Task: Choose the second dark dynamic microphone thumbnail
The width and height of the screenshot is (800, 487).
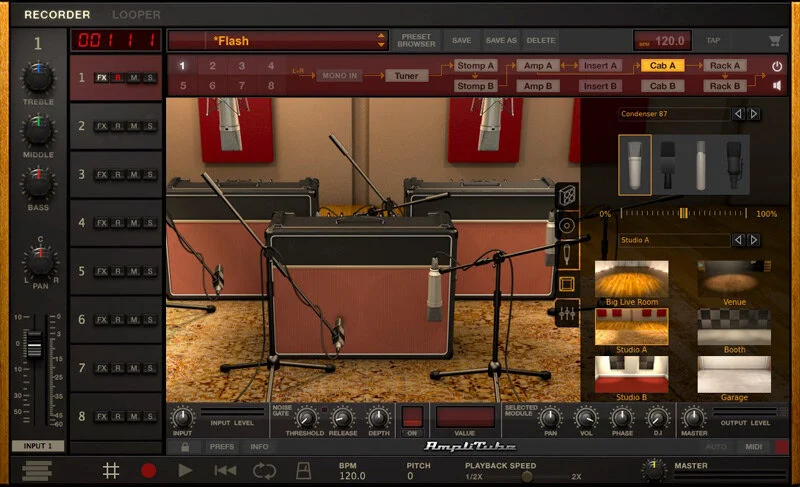Action: coord(667,165)
